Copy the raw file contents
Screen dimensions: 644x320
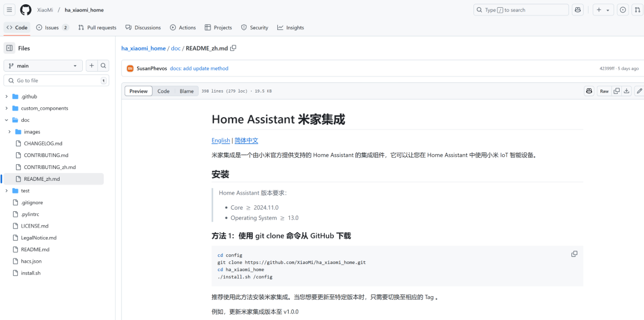point(617,91)
